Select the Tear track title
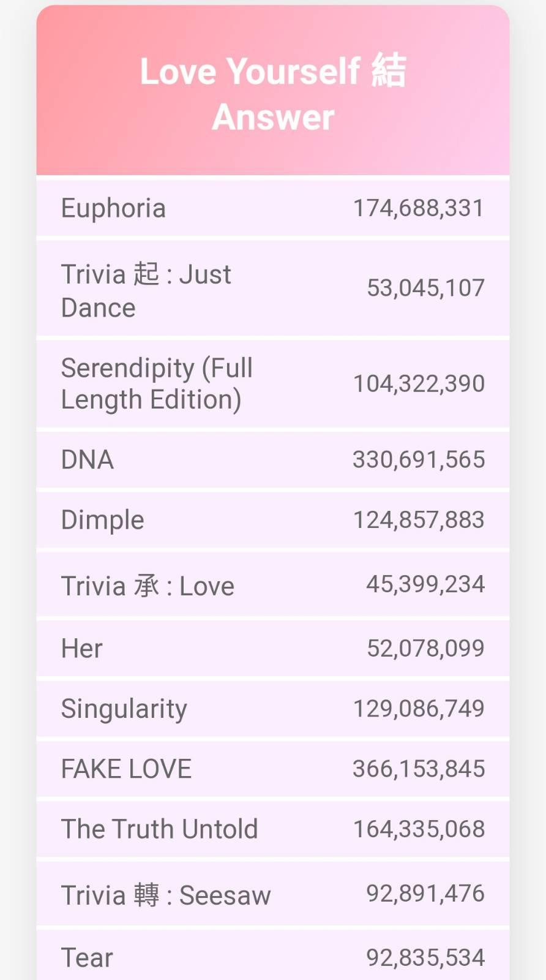Image resolution: width=546 pixels, height=980 pixels. click(x=87, y=957)
